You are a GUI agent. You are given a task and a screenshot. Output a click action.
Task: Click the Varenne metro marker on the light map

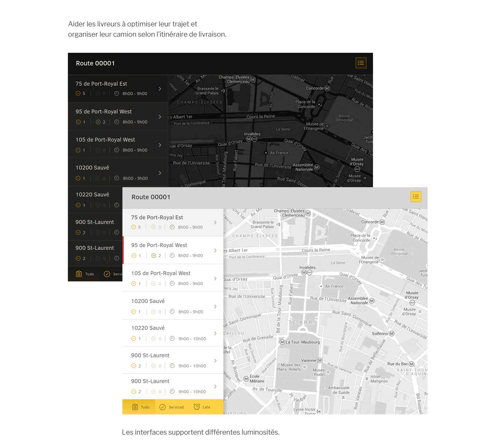pos(320,360)
